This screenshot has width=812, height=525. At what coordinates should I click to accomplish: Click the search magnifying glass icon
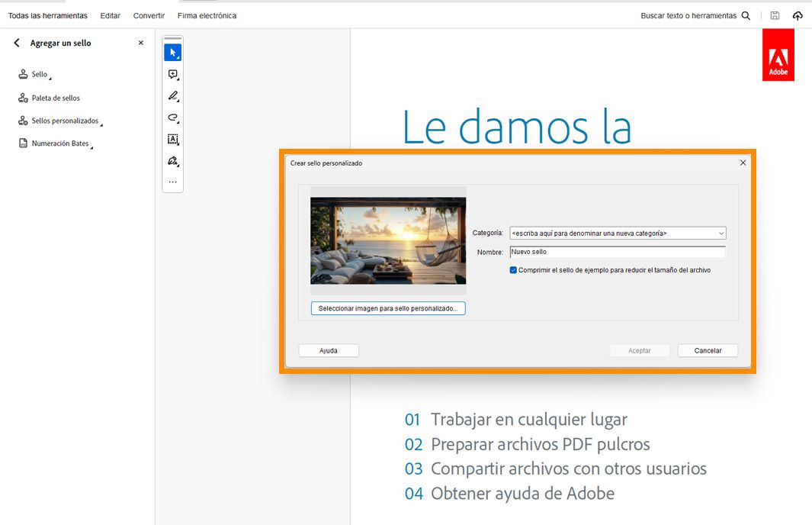746,15
